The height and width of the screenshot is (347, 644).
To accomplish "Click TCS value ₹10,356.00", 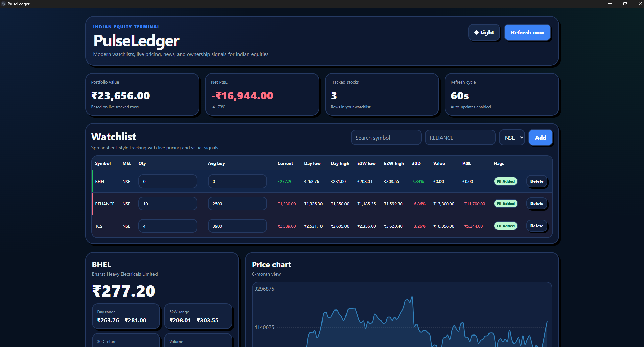I will [x=444, y=226].
